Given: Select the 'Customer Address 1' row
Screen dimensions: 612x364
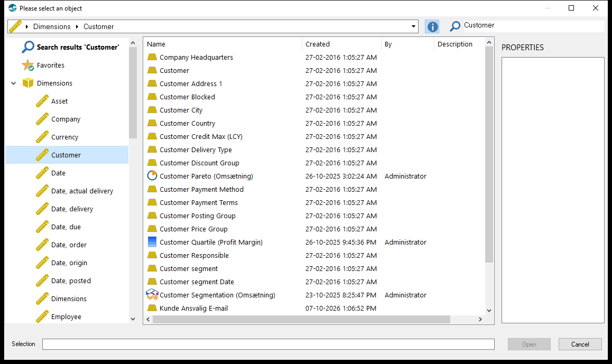Looking at the screenshot, I should point(314,83).
